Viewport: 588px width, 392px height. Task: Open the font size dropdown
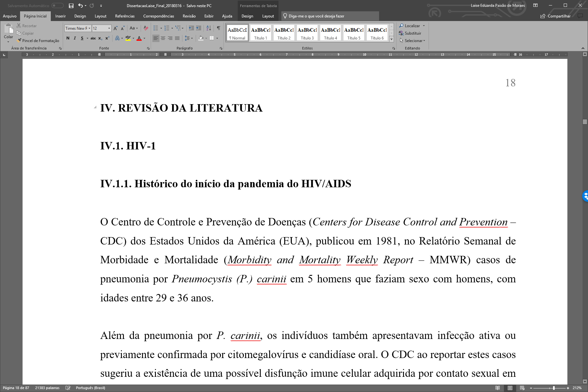pyautogui.click(x=109, y=28)
